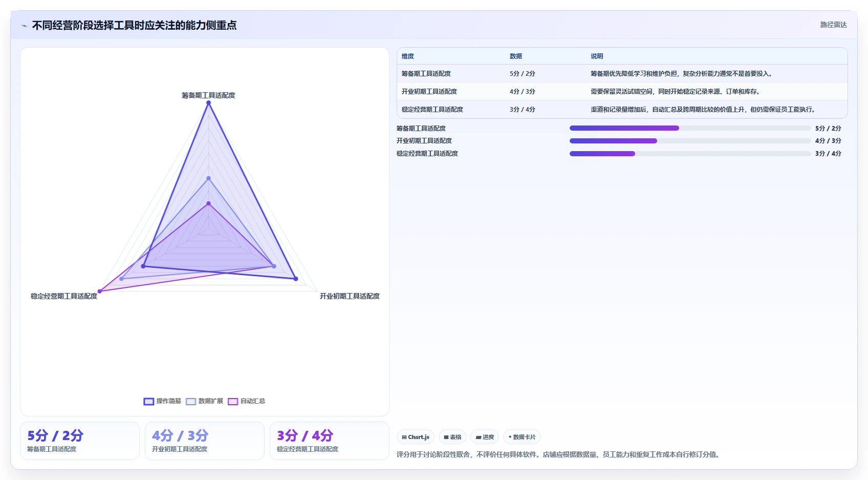Select table cell 稳定经营期工具适配度
Image resolution: width=868 pixels, height=480 pixels.
tap(432, 110)
